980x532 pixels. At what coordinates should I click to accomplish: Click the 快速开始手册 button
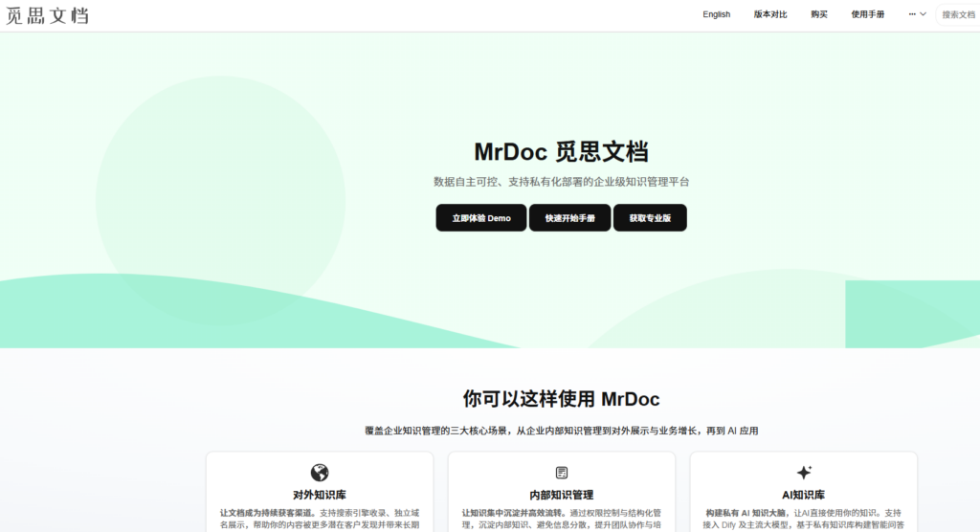point(569,218)
